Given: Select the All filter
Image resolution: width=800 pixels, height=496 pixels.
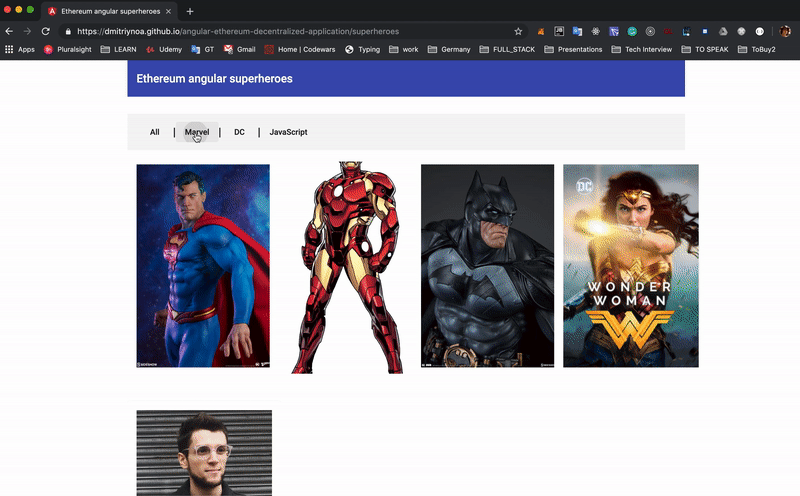Looking at the screenshot, I should pyautogui.click(x=155, y=132).
